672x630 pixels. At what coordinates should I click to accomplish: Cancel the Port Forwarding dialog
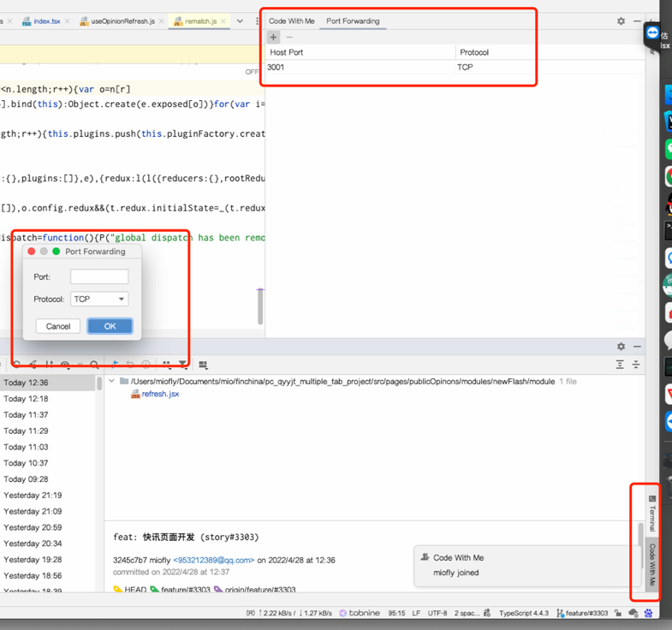pos(58,326)
